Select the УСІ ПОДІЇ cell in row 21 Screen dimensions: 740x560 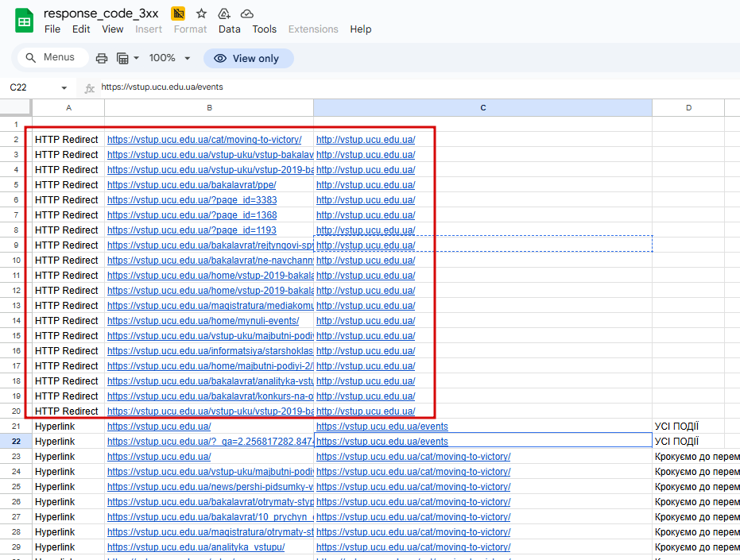point(688,427)
